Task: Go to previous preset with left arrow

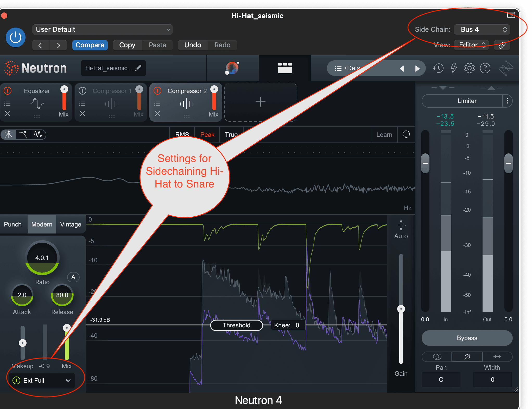Action: coord(41,45)
